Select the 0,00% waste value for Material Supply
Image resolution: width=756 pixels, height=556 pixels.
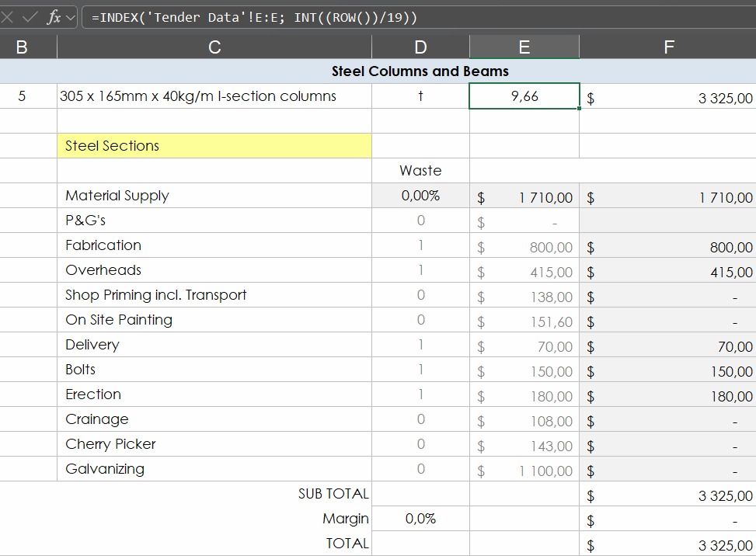(420, 195)
